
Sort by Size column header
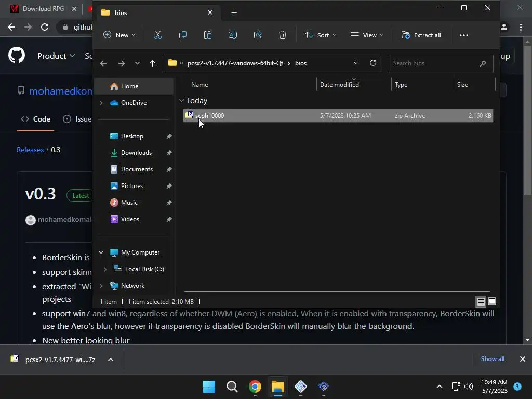(462, 85)
